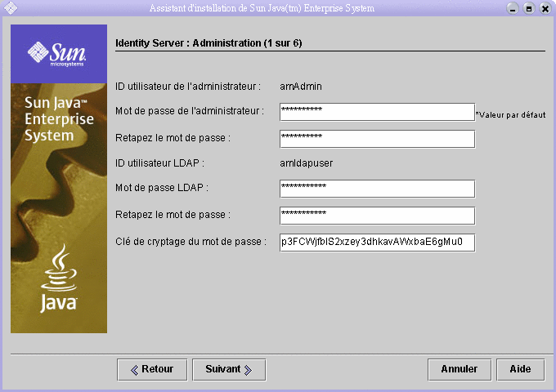This screenshot has width=556, height=392.
Task: Click the 'Identity Server : Administration' heading
Action: (x=208, y=43)
